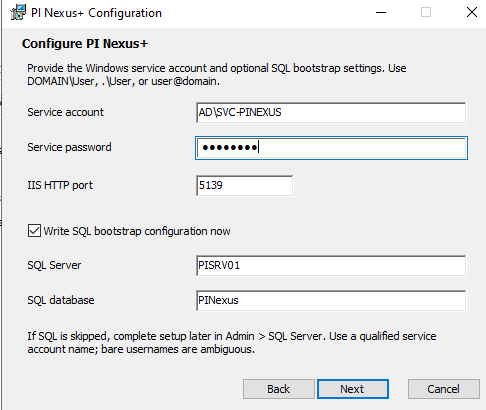Click the 'Provide the Windows service account' instruction text

point(217,75)
